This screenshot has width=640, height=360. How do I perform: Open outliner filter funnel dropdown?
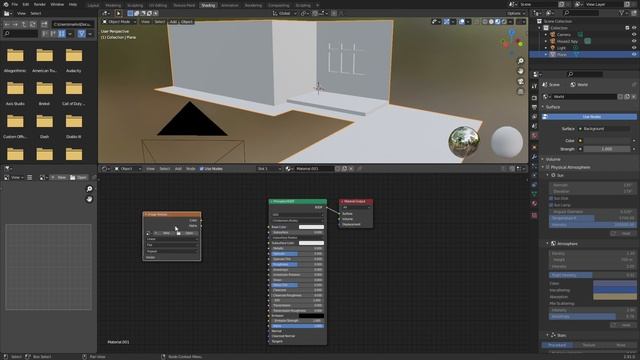pyautogui.click(x=623, y=13)
